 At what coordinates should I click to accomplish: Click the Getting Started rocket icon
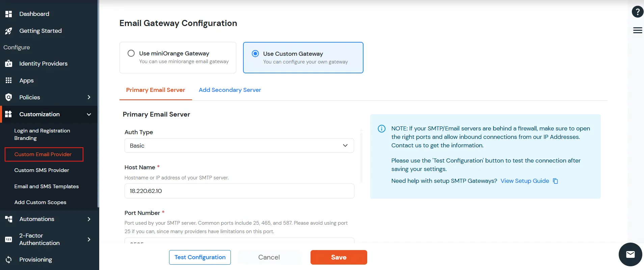point(9,31)
